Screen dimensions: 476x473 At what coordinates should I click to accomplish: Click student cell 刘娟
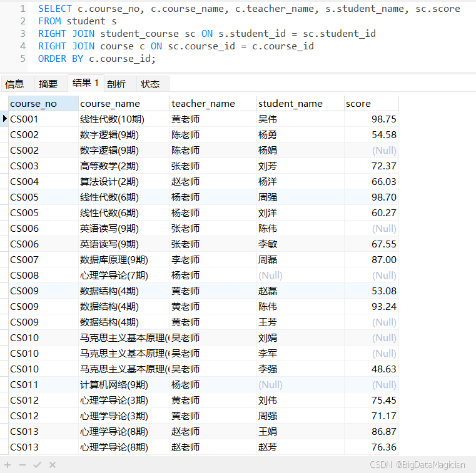(x=300, y=338)
